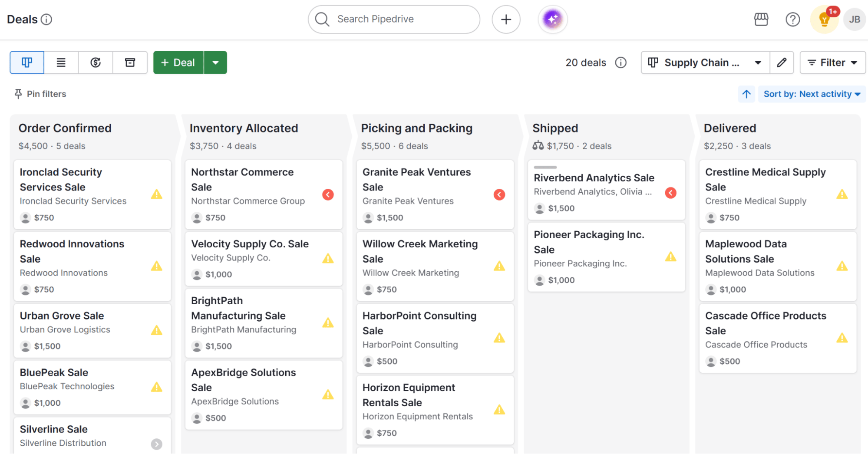Click the AI assistant sparkle icon

pyautogui.click(x=552, y=20)
